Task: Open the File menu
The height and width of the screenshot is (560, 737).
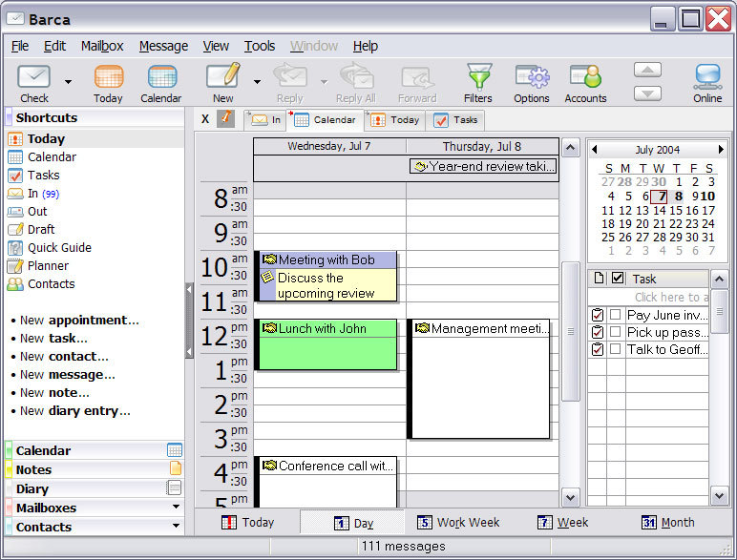Action: pos(20,46)
